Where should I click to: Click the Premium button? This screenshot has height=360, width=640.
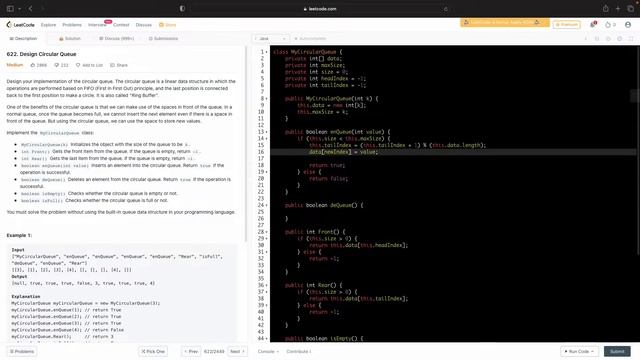point(567,25)
